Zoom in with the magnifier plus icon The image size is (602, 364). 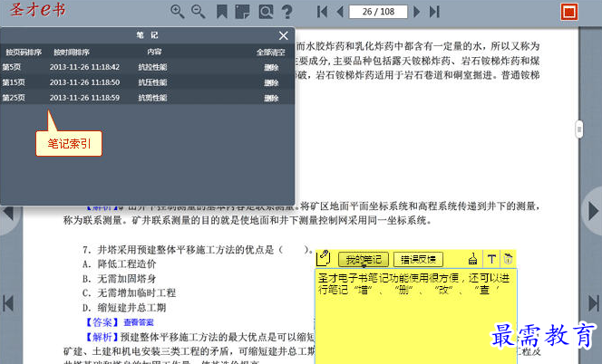(x=177, y=12)
